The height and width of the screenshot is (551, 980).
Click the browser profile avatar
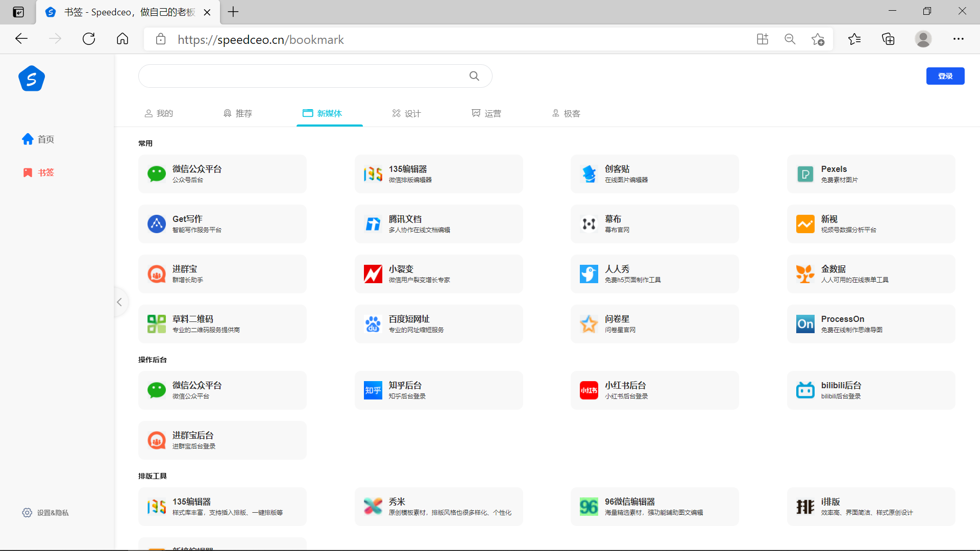pyautogui.click(x=923, y=39)
